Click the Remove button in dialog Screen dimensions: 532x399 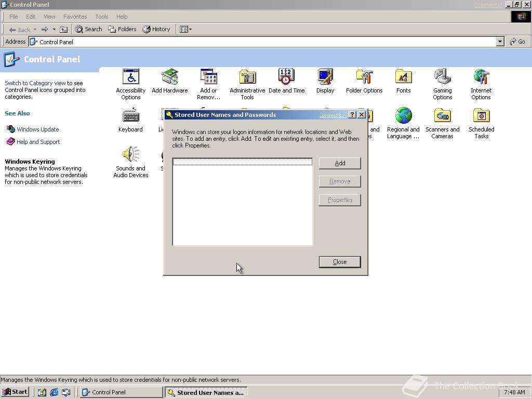pos(340,181)
